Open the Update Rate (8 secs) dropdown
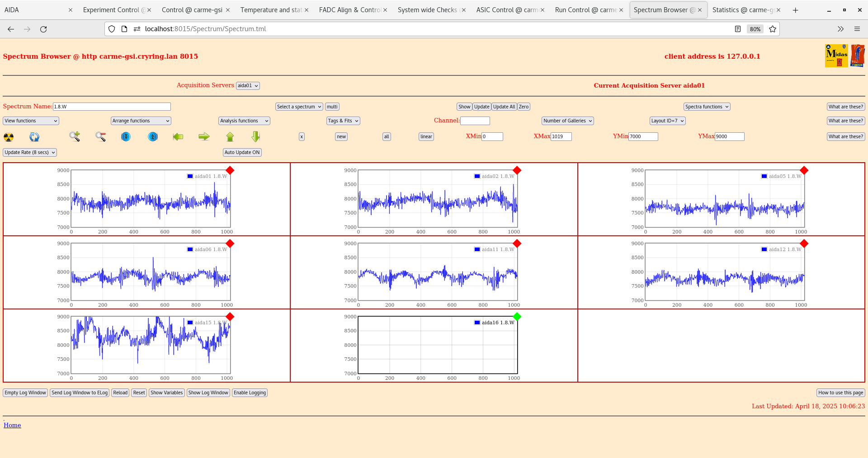This screenshot has height=458, width=868. 30,152
